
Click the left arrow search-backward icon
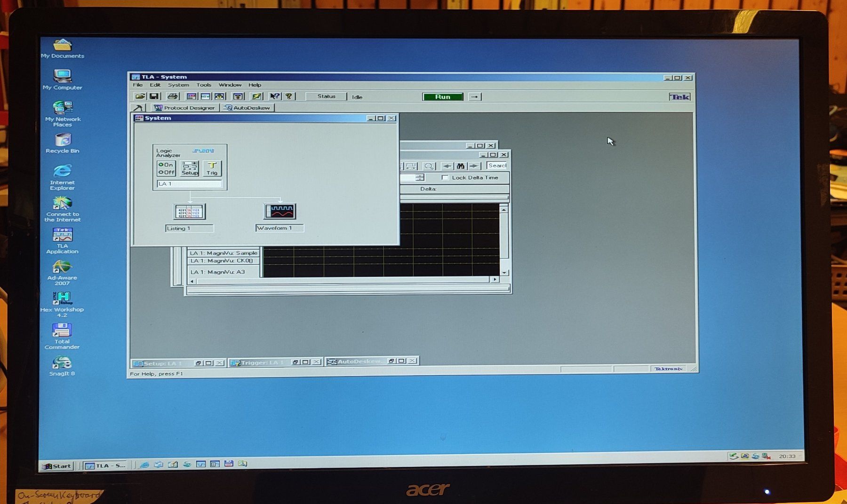447,166
